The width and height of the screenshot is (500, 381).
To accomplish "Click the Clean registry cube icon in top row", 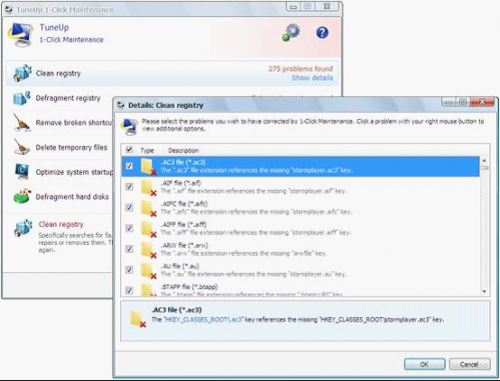I will coord(23,73).
